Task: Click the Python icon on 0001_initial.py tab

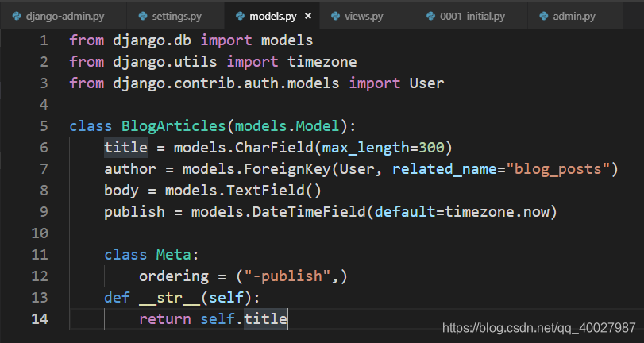Action: click(x=431, y=17)
